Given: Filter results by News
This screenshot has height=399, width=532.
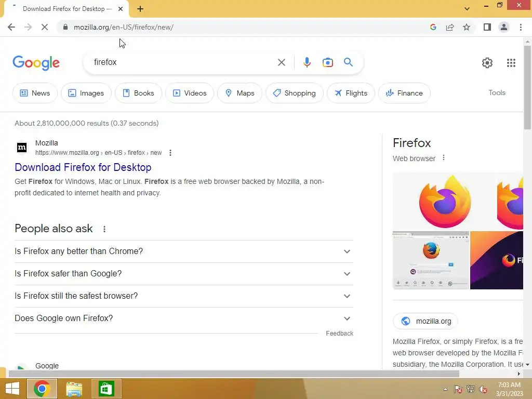Looking at the screenshot, I should (35, 93).
